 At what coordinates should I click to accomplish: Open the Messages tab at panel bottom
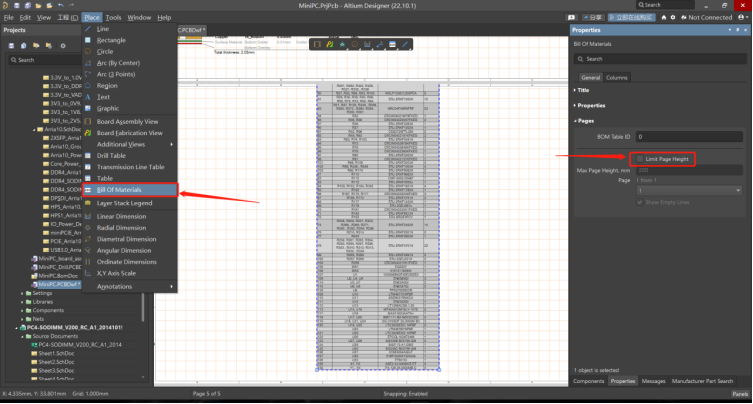(x=653, y=381)
